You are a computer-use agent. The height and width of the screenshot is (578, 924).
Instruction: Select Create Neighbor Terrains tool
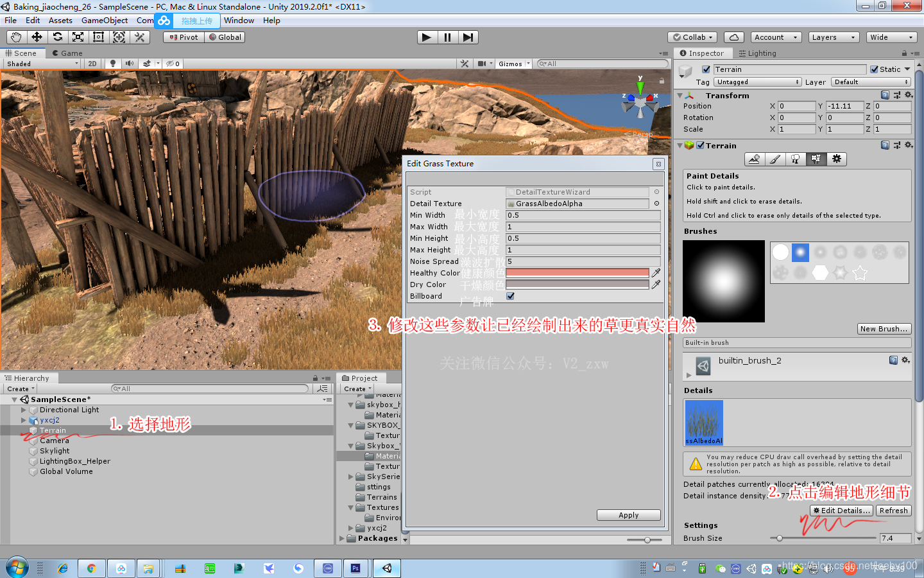coord(754,159)
